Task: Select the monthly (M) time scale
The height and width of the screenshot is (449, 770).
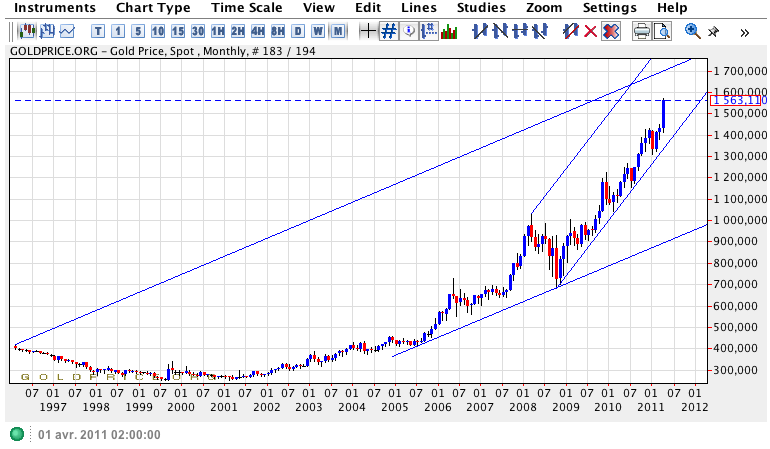Action: pos(339,31)
